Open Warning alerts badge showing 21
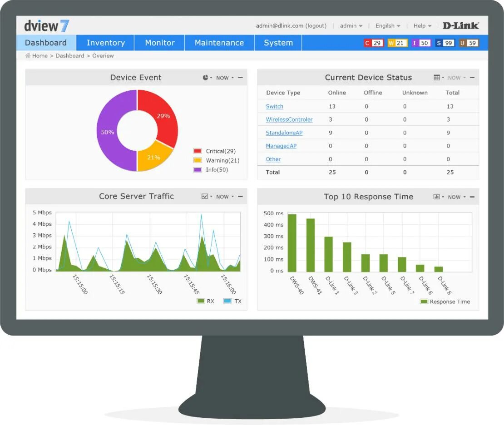The height and width of the screenshot is (425, 504). click(x=397, y=43)
